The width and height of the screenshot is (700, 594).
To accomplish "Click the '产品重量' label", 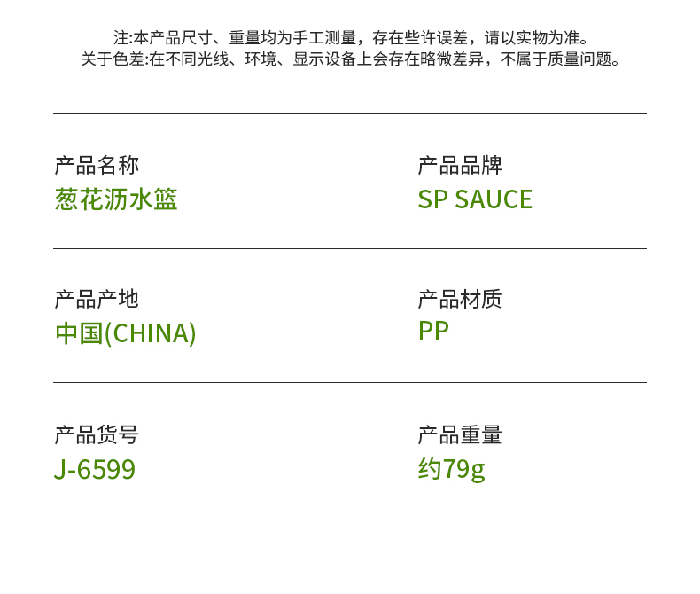I will (460, 434).
